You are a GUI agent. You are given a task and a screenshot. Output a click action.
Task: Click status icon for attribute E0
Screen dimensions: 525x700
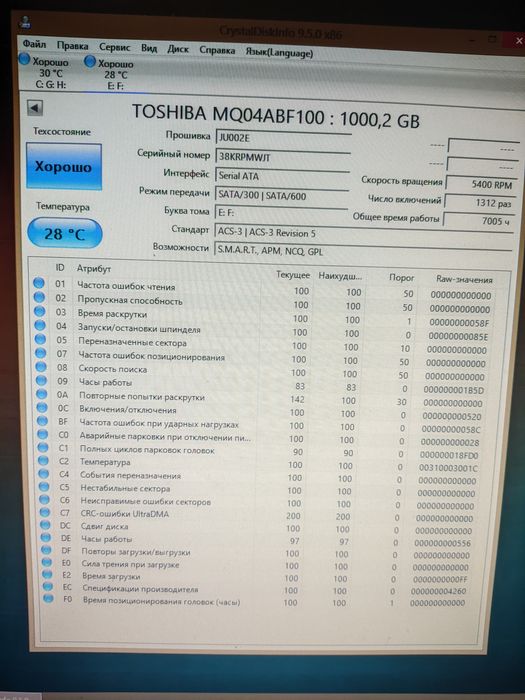pos(47,562)
